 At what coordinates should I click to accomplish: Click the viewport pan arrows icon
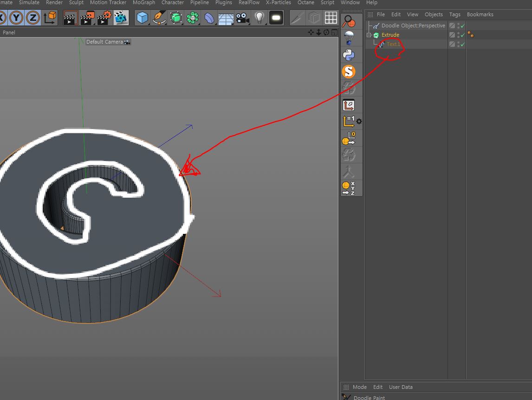311,32
